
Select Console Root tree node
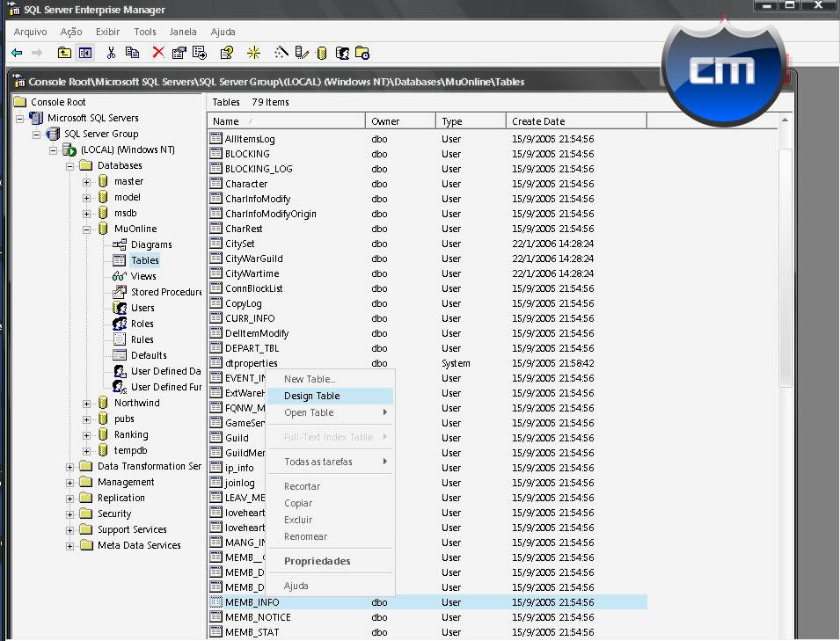(58, 102)
